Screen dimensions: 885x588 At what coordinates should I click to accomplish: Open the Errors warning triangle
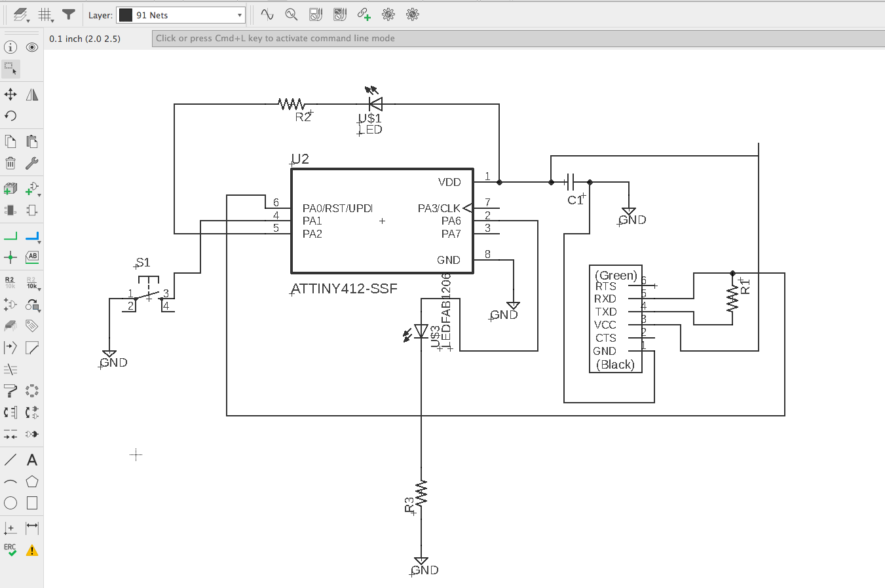pyautogui.click(x=32, y=550)
